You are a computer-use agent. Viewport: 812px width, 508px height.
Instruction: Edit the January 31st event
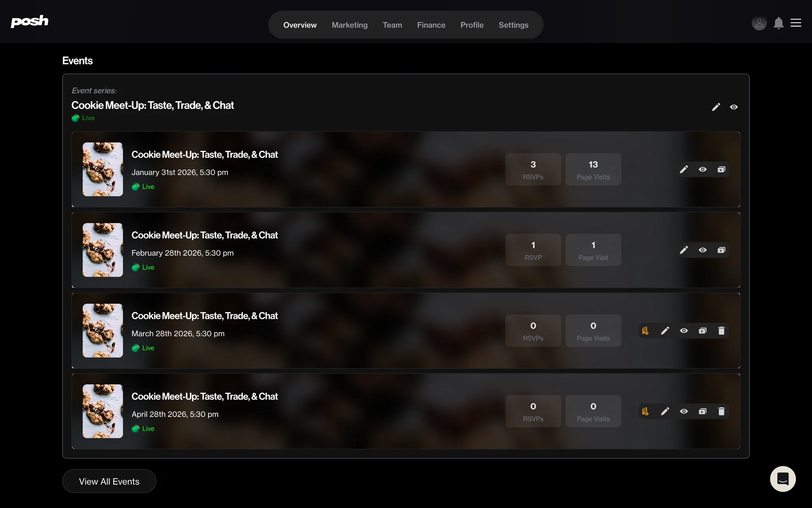[x=684, y=169]
